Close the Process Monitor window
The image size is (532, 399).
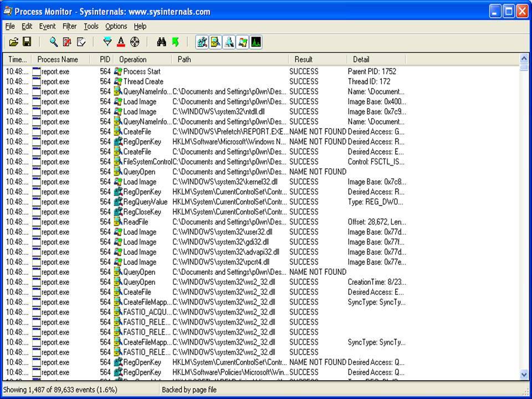click(x=522, y=12)
